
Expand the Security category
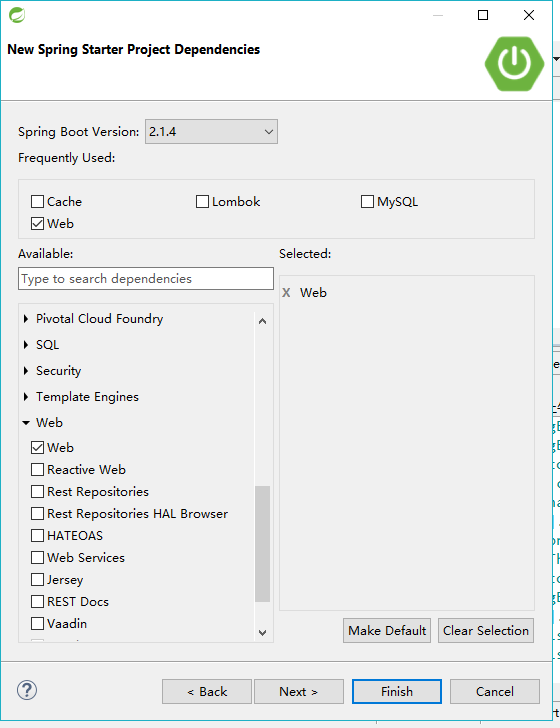coord(26,371)
